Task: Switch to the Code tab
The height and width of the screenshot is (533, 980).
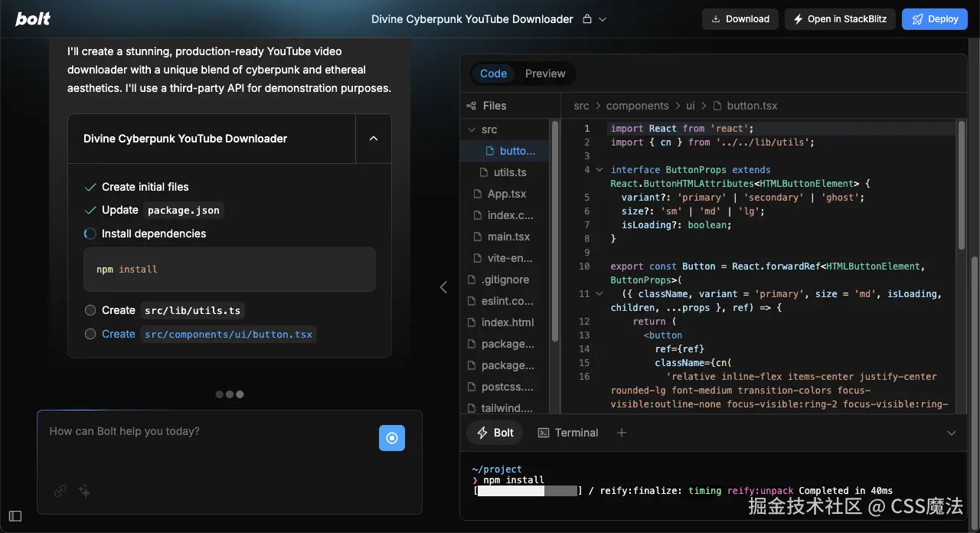Action: point(493,74)
